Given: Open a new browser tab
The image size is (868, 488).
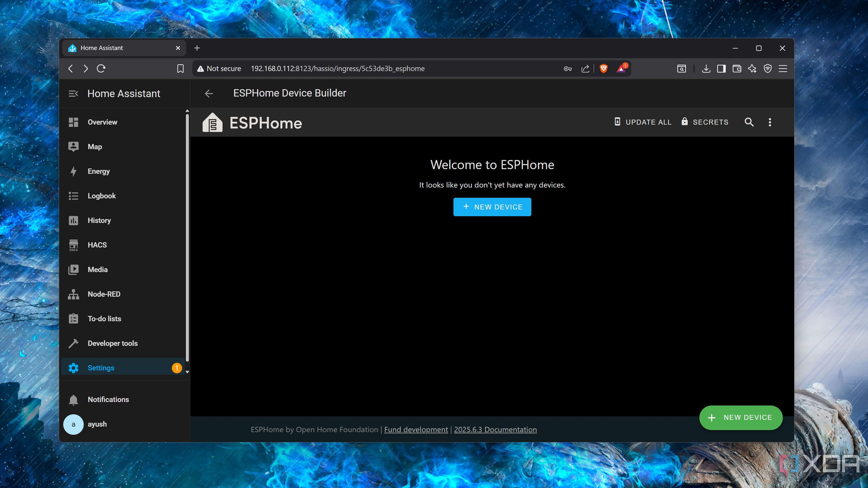Looking at the screenshot, I should point(197,48).
